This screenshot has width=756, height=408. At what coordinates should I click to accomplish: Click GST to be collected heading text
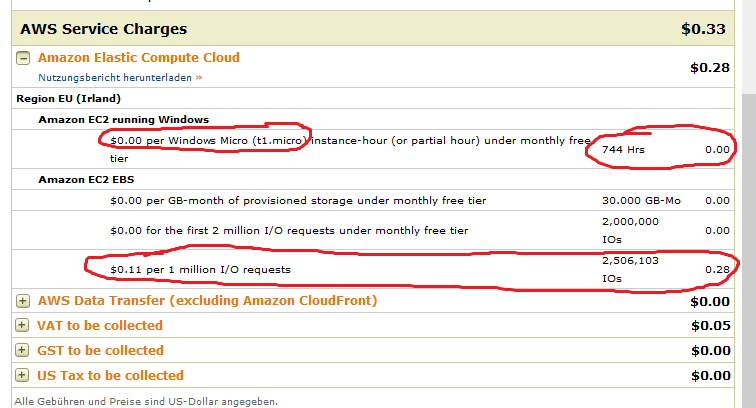pyautogui.click(x=100, y=351)
